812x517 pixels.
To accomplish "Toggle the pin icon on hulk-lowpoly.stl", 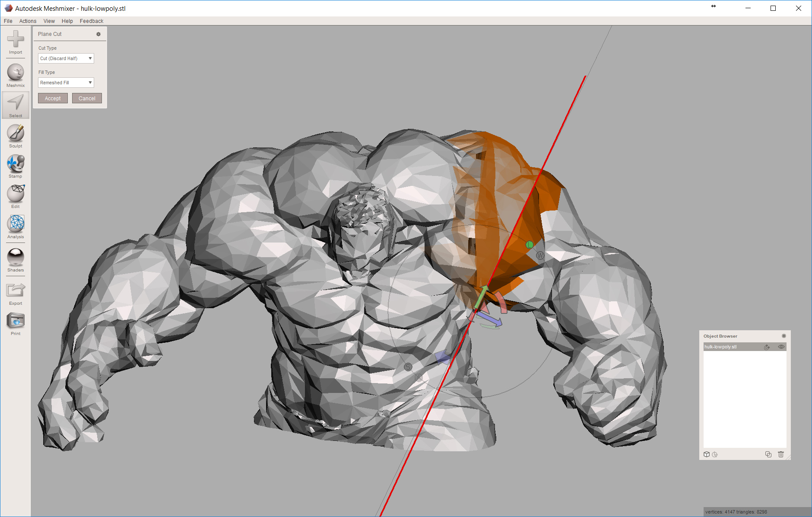I will pyautogui.click(x=767, y=347).
